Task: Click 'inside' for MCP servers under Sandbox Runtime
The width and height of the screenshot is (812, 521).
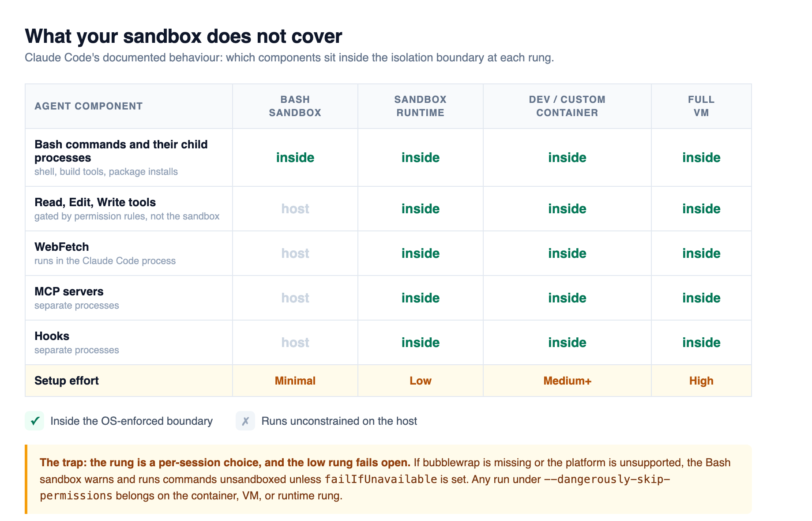Action: (421, 298)
